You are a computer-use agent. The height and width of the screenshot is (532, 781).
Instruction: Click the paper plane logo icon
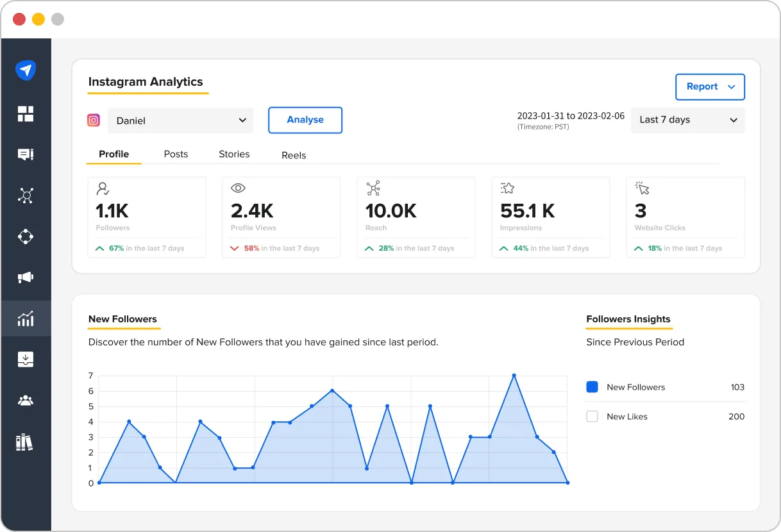[x=26, y=70]
